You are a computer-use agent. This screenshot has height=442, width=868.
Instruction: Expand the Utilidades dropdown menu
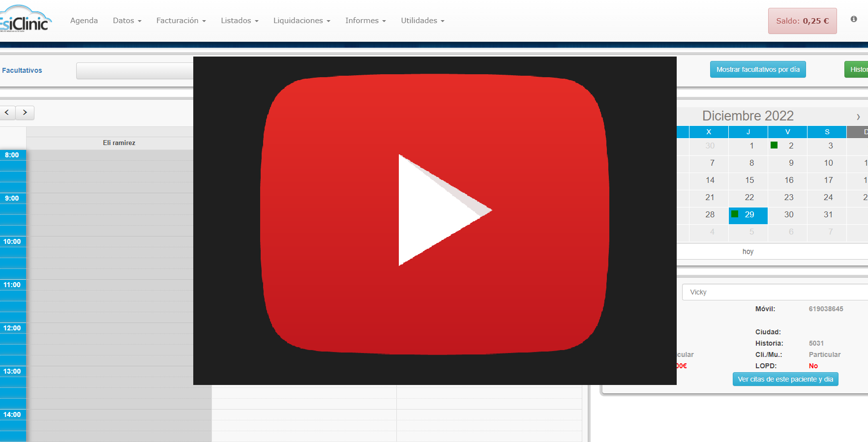422,21
